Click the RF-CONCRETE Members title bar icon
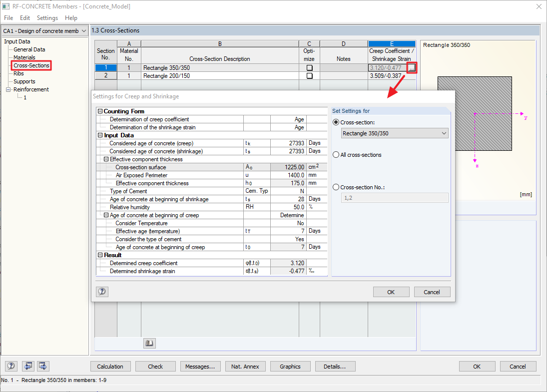The width and height of the screenshot is (547, 392). point(5,6)
